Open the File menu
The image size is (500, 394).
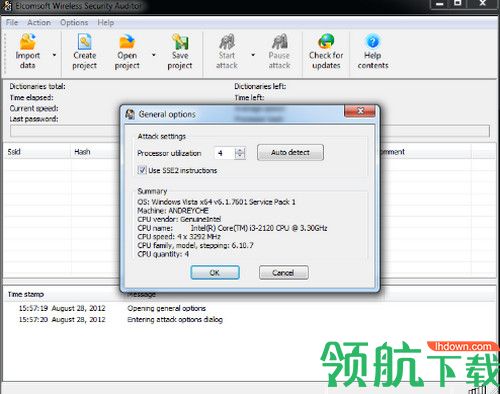tap(12, 23)
